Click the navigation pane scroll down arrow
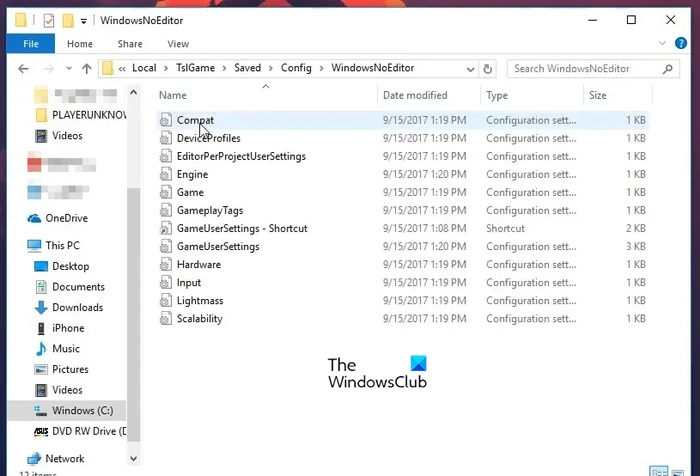 [133, 459]
